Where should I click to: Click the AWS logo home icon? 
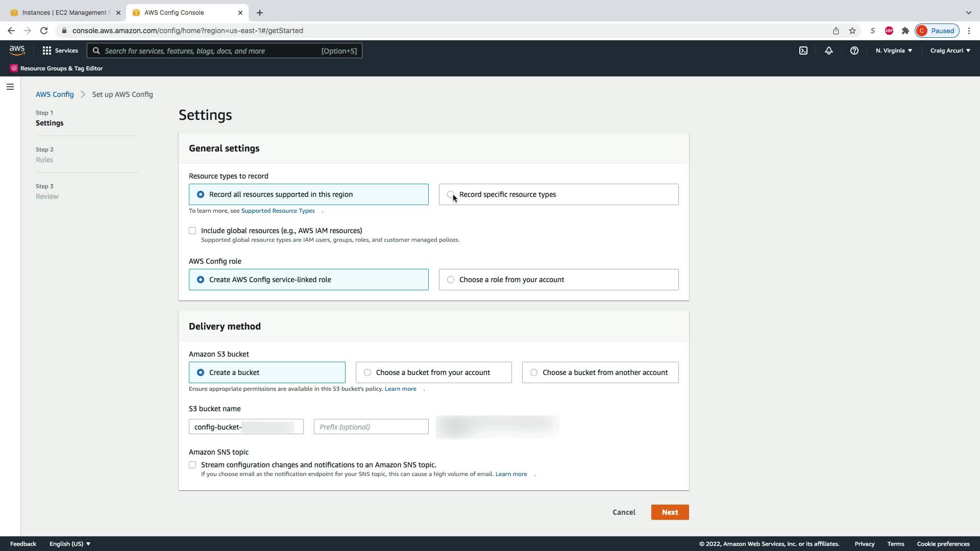coord(17,50)
